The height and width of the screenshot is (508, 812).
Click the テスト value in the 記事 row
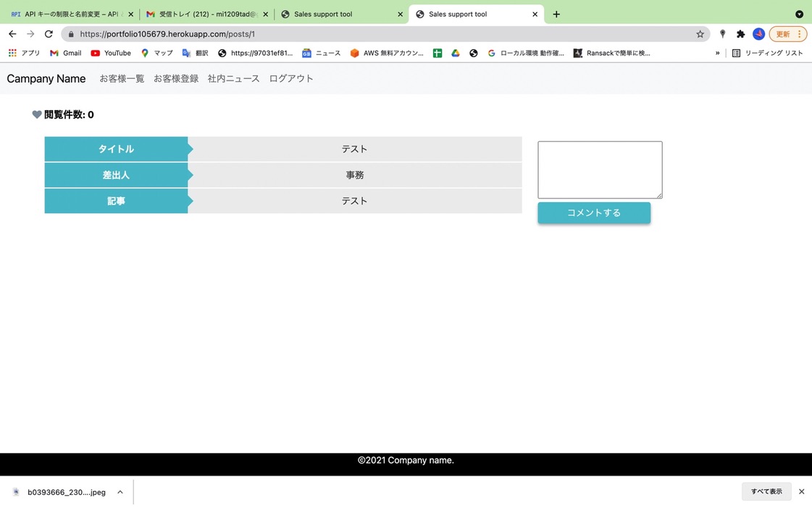point(355,201)
